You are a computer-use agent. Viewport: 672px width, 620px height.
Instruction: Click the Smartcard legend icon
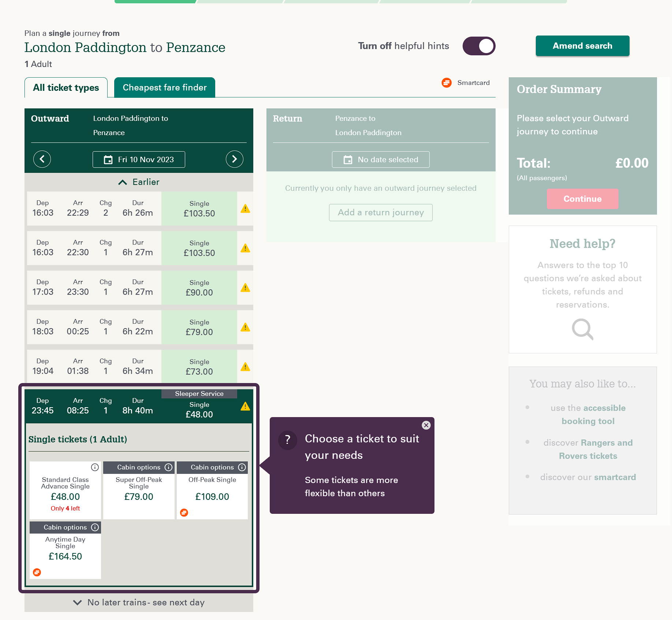[x=447, y=83]
